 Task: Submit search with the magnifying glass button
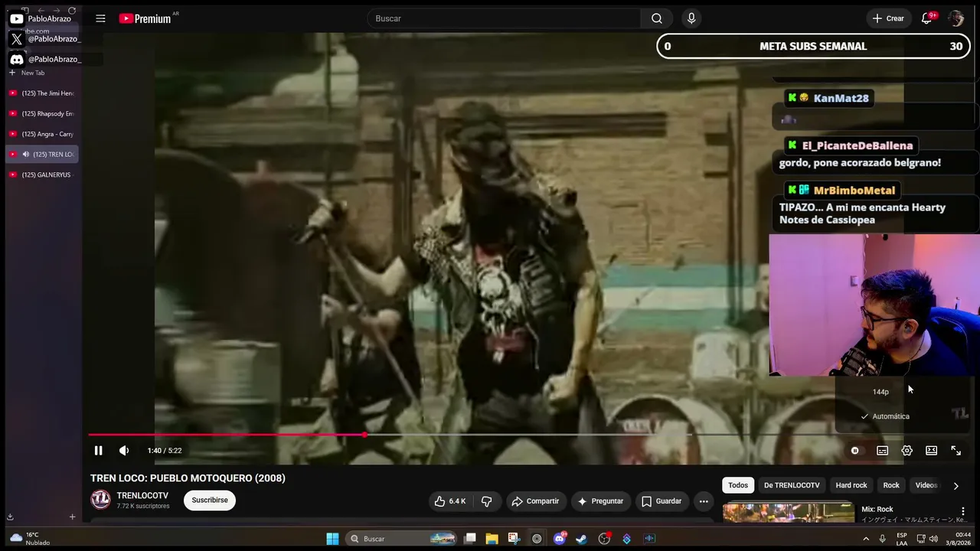(x=657, y=18)
